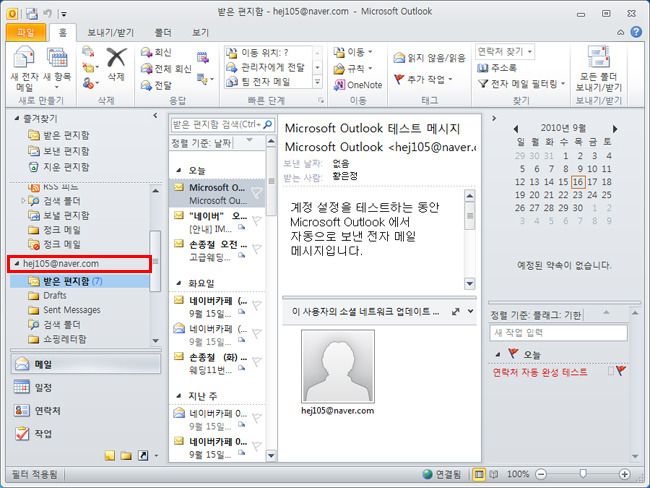The image size is (650, 488).
Task: Open the Sent Messages folder
Action: pyautogui.click(x=72, y=310)
